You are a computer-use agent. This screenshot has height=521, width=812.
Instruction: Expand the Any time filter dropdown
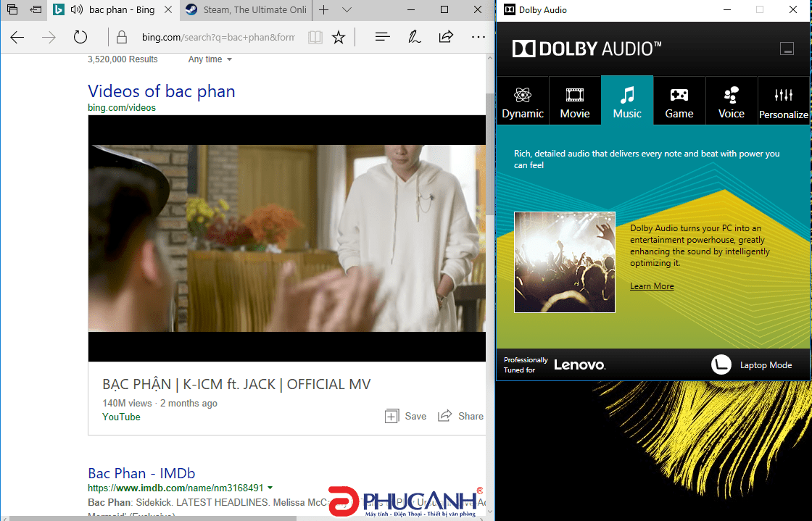pos(210,59)
